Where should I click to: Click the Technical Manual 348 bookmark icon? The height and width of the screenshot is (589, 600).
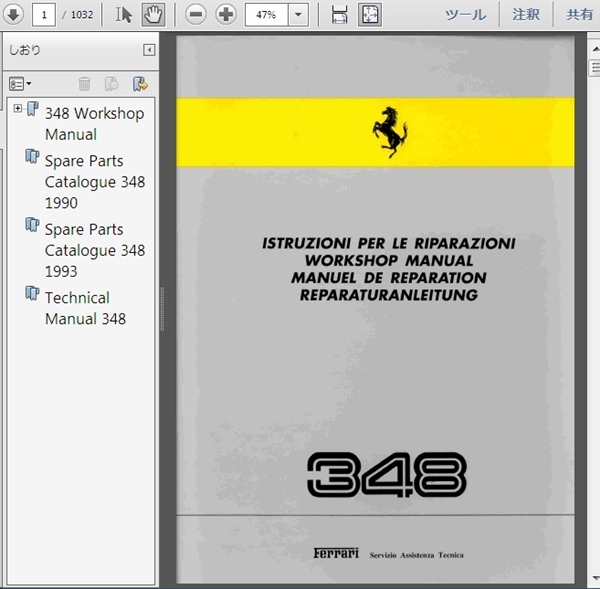point(33,294)
